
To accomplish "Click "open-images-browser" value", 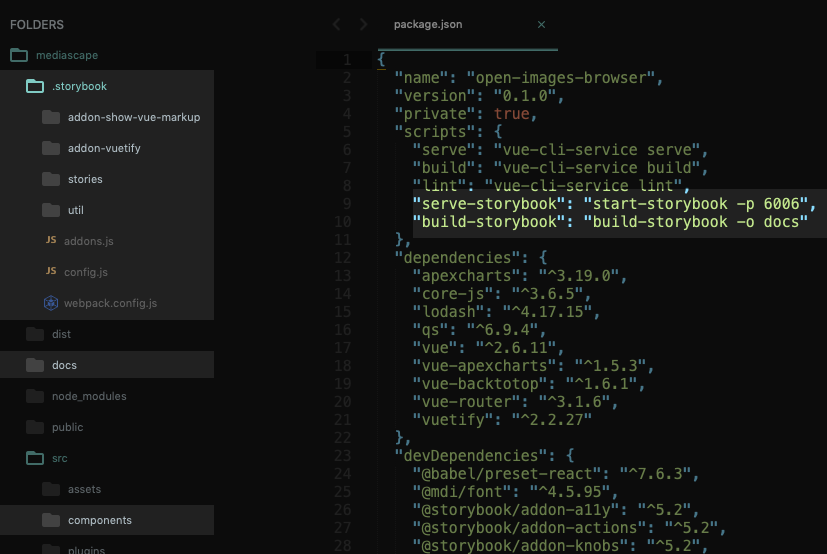I will 561,78.
